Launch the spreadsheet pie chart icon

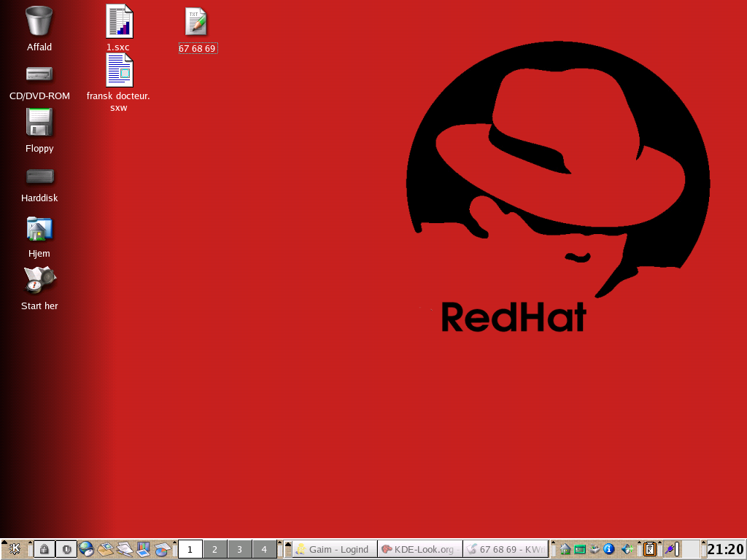(163, 549)
